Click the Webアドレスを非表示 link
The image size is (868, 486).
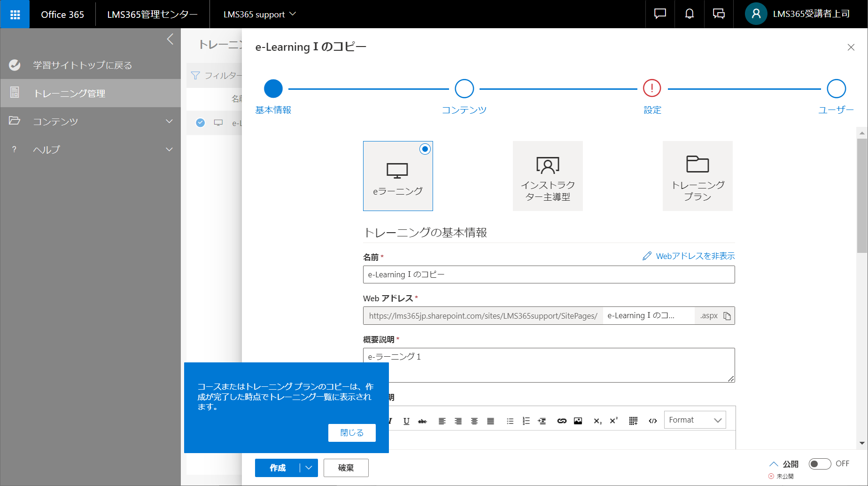click(689, 256)
